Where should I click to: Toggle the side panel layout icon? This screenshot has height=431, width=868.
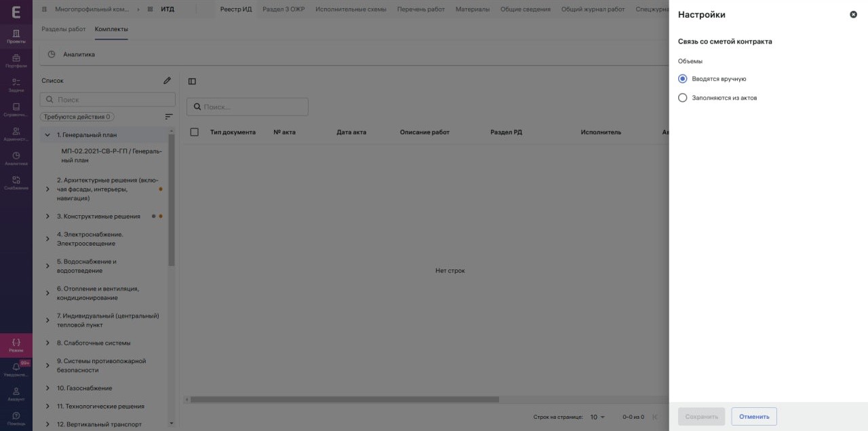tap(192, 81)
